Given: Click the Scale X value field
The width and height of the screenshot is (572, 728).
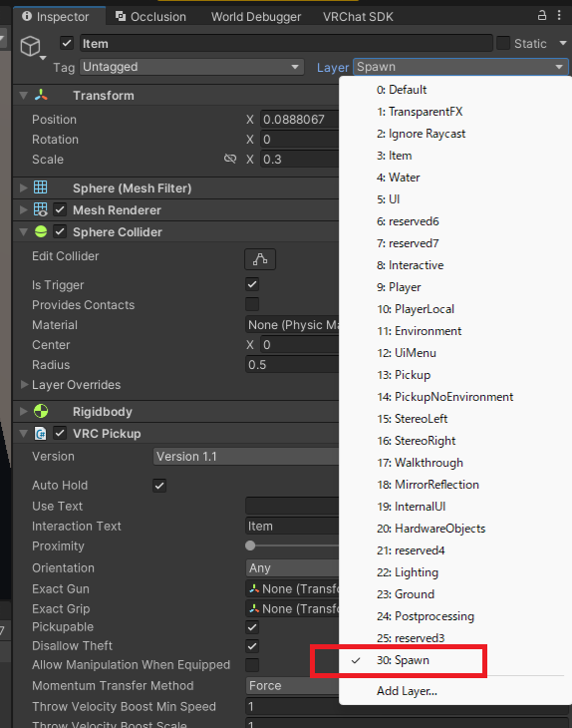Looking at the screenshot, I should tap(300, 160).
